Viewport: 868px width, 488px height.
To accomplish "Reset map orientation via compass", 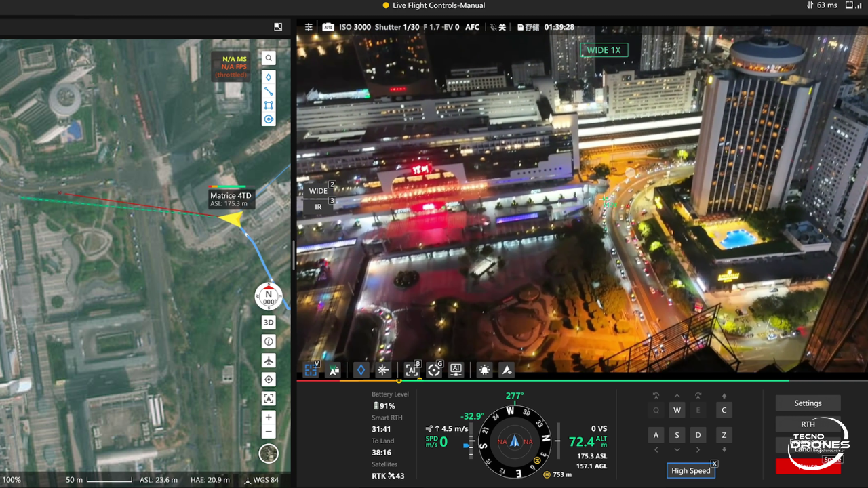I will 269,296.
